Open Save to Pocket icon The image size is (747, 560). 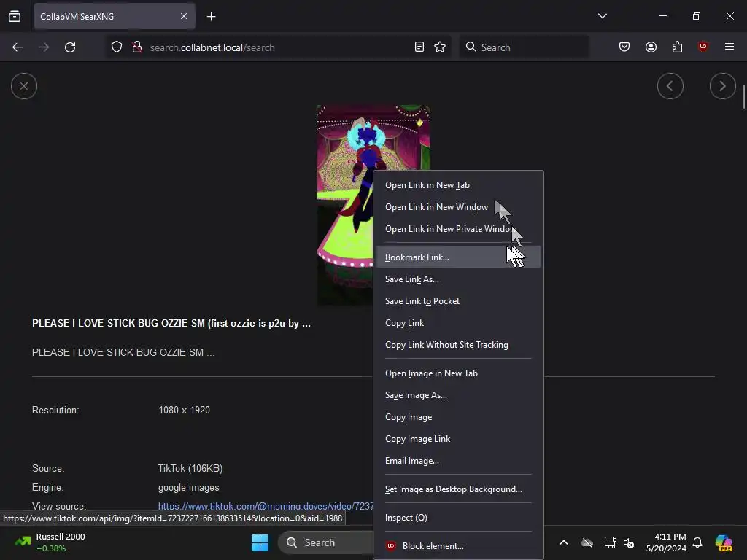624,47
